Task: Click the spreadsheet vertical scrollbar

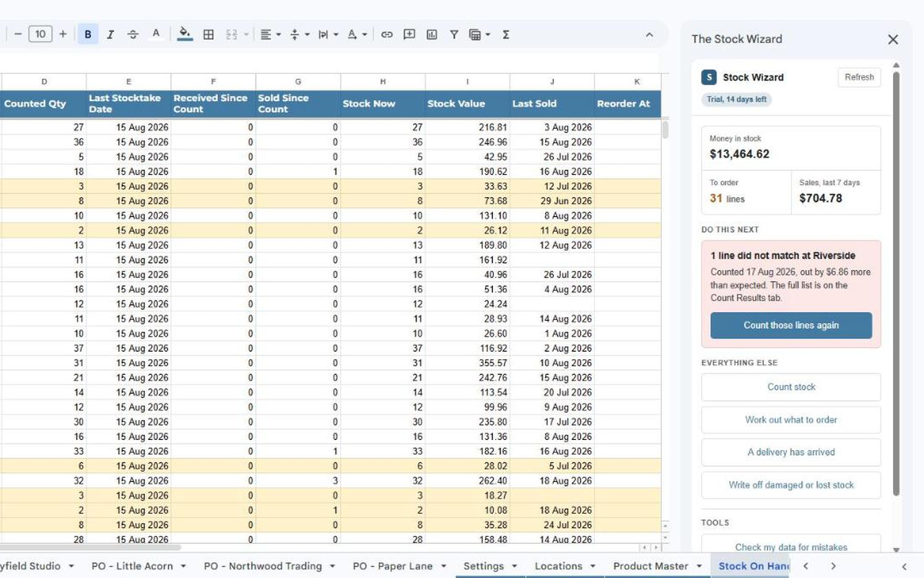Action: [665, 130]
